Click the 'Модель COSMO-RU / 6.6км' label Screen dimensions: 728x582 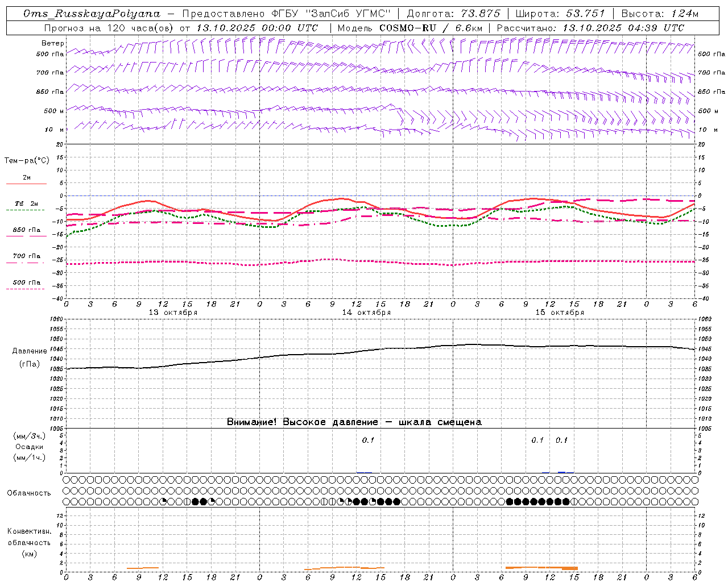(410, 28)
